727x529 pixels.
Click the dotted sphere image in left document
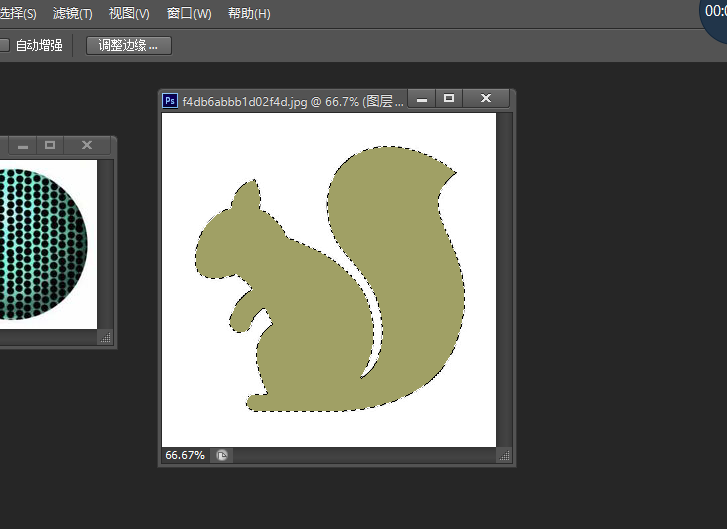coord(44,244)
